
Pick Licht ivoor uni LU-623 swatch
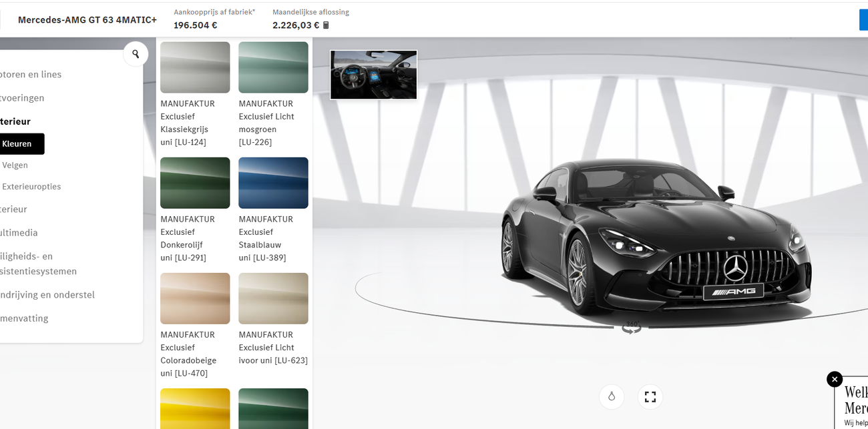pos(273,298)
